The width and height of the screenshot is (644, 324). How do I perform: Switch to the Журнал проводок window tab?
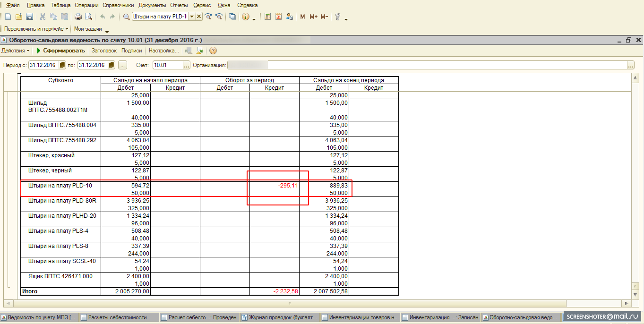click(280, 317)
